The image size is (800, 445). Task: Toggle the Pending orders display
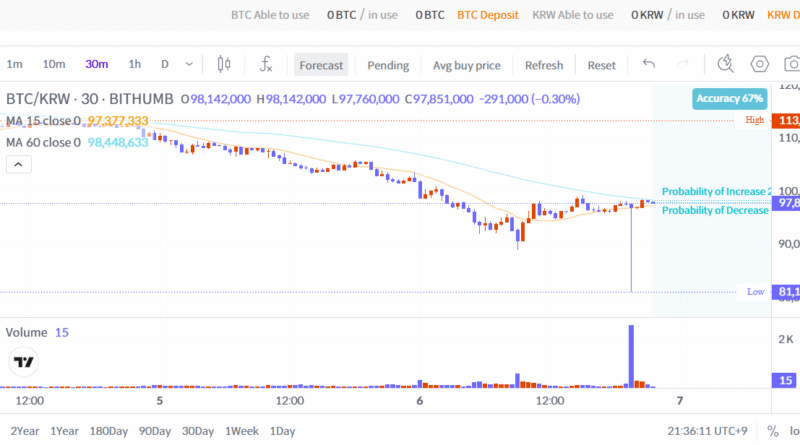coord(388,65)
